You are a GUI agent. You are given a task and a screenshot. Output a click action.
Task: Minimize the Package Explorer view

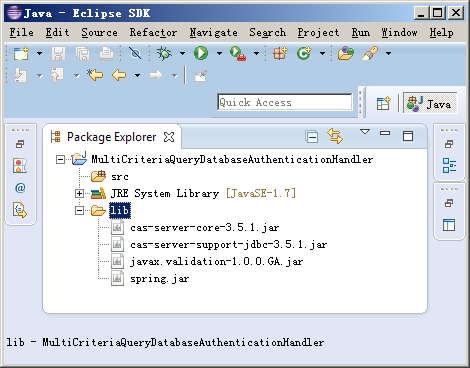385,133
